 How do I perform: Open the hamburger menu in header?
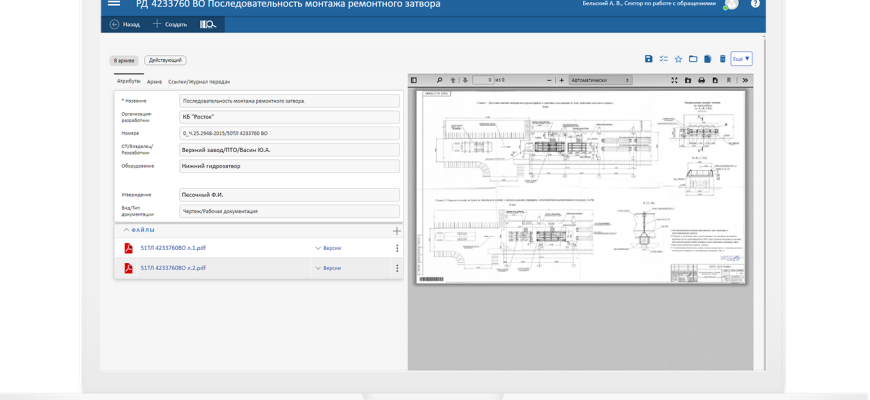(x=113, y=4)
